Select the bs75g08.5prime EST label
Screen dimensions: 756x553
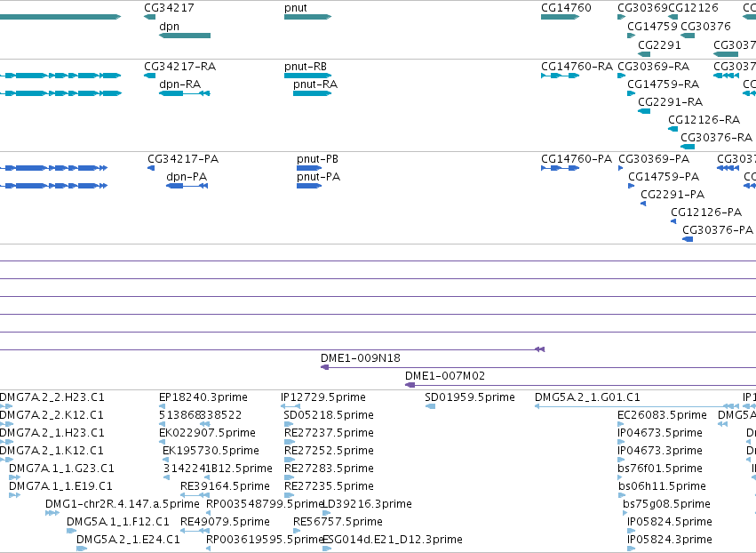click(x=666, y=504)
